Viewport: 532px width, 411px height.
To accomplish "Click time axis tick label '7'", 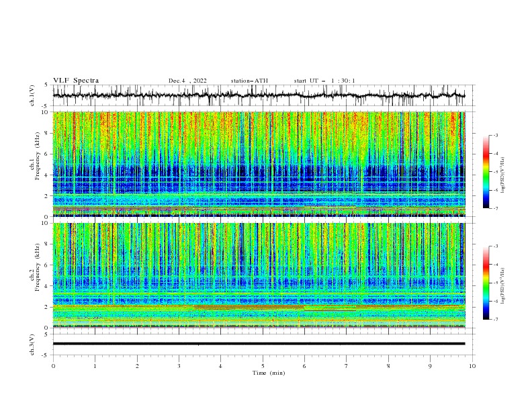I will (x=347, y=366).
